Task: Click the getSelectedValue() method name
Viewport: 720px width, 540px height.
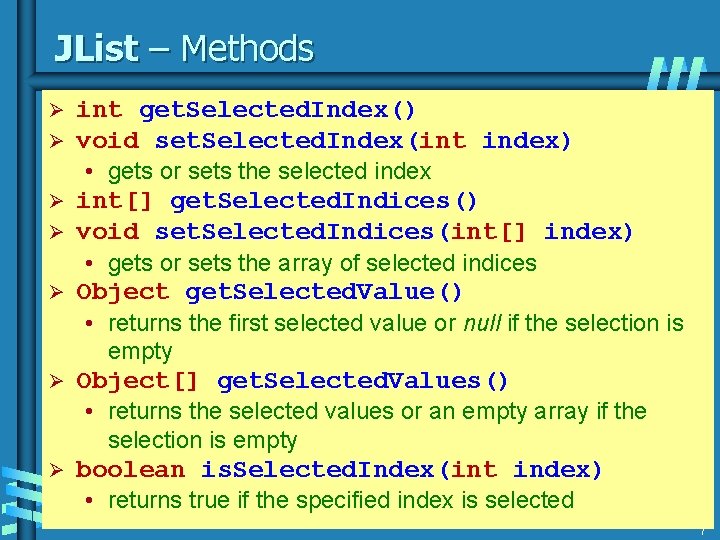Action: (x=324, y=292)
